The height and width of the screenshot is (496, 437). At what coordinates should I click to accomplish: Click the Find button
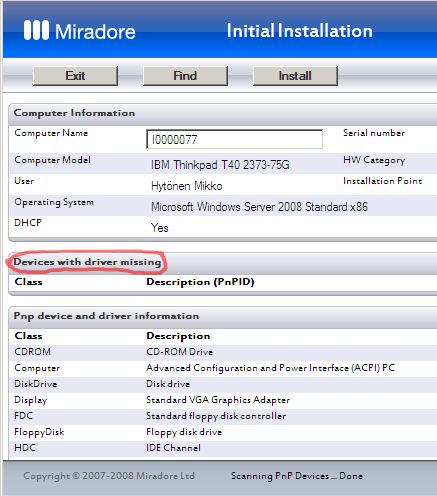[x=185, y=76]
